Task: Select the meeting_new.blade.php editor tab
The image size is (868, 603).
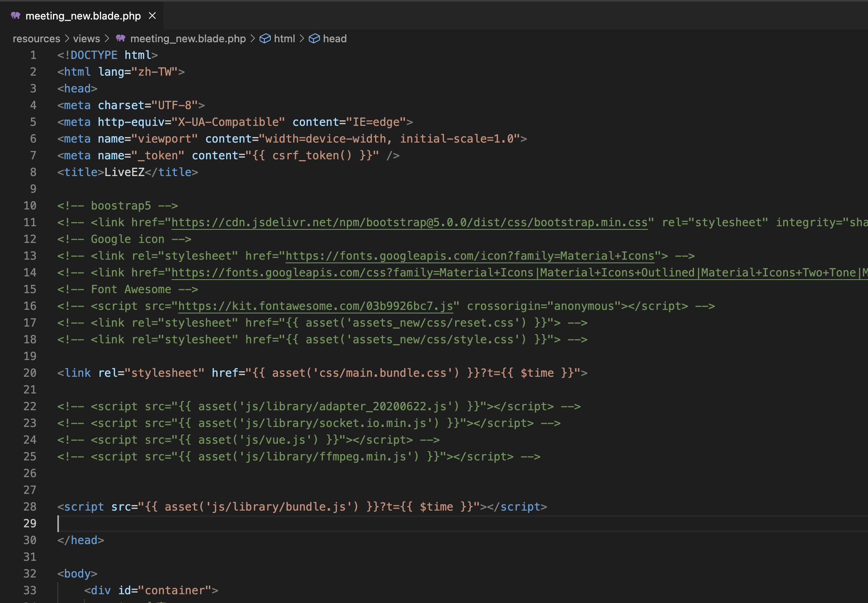Action: [82, 16]
